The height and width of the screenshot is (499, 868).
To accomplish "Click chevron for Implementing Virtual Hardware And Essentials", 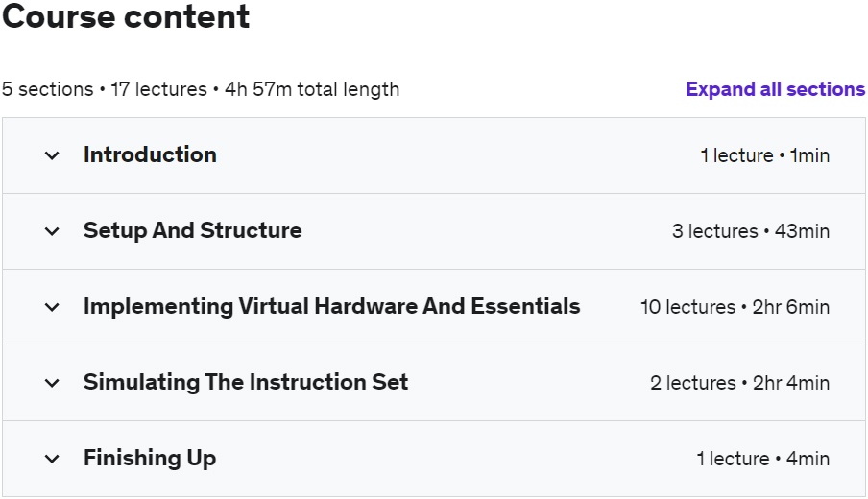I will 52,307.
